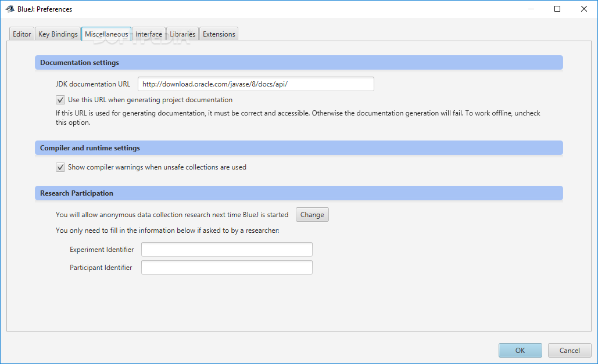This screenshot has width=598, height=364.
Task: Click the Change button for data collection
Action: [x=312, y=215]
